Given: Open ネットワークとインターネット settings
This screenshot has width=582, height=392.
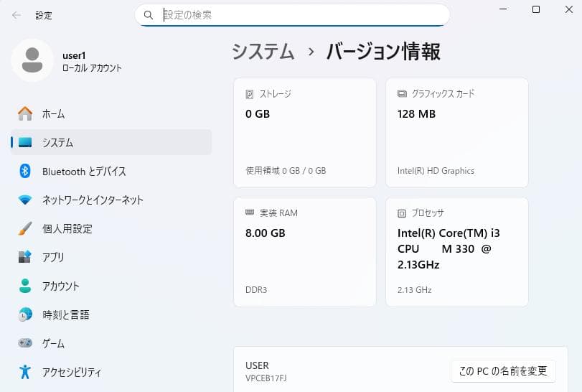Looking at the screenshot, I should [111, 200].
